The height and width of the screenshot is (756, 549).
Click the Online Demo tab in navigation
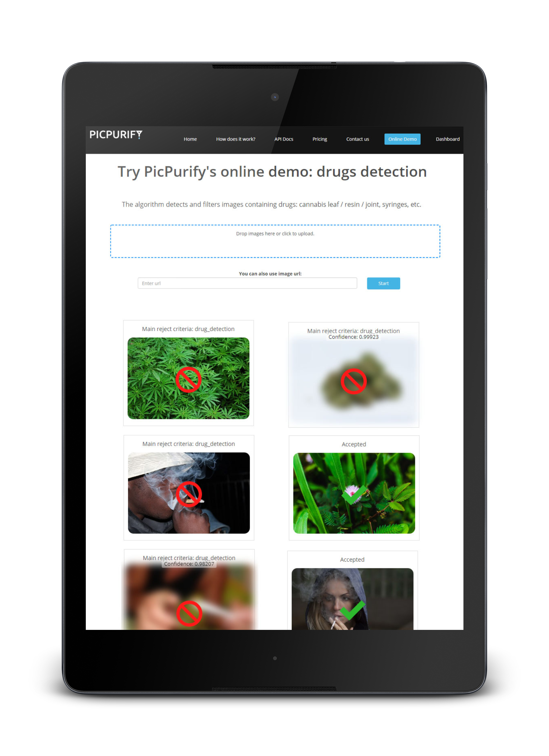[x=402, y=139]
